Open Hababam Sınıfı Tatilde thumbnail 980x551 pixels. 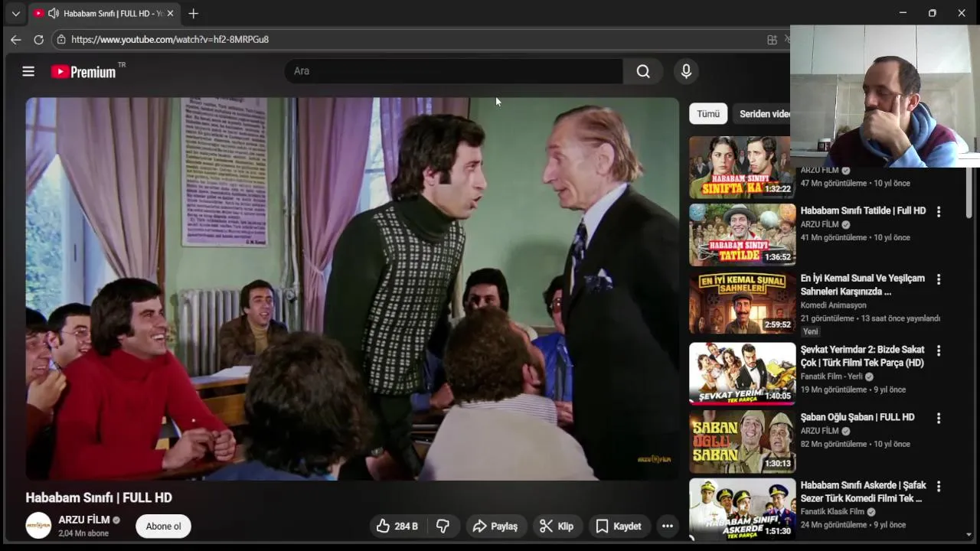coord(742,234)
